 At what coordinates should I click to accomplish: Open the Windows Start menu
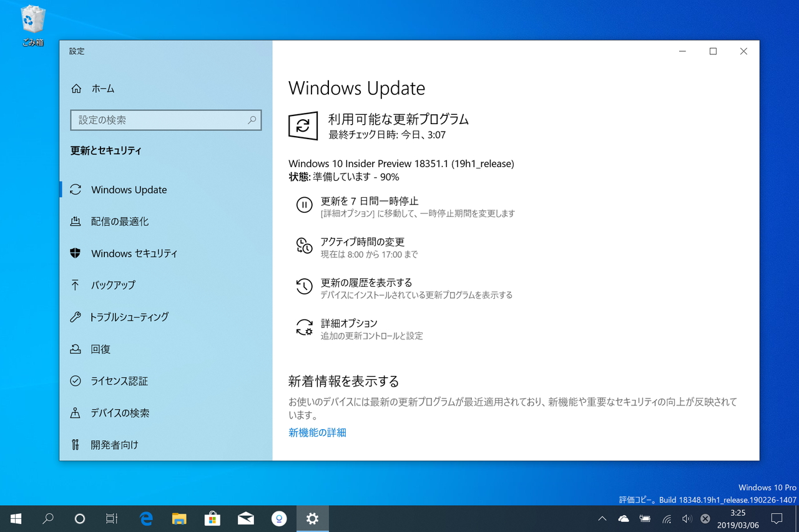[15, 518]
